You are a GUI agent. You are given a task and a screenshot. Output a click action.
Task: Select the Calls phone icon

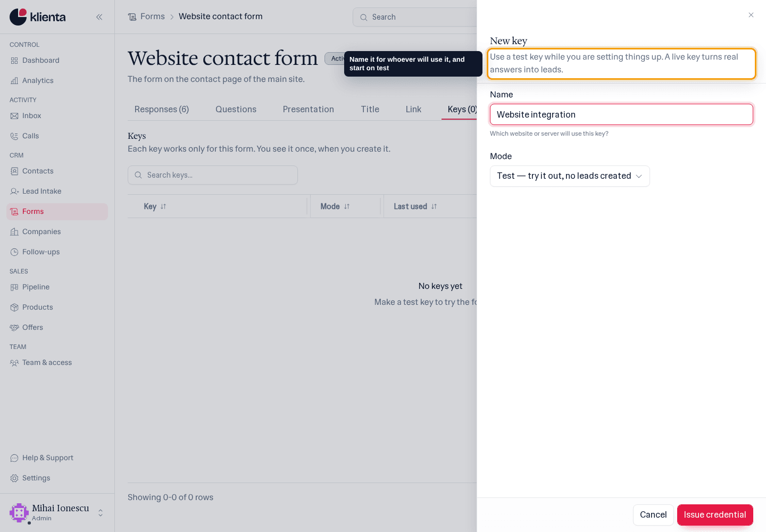click(14, 136)
